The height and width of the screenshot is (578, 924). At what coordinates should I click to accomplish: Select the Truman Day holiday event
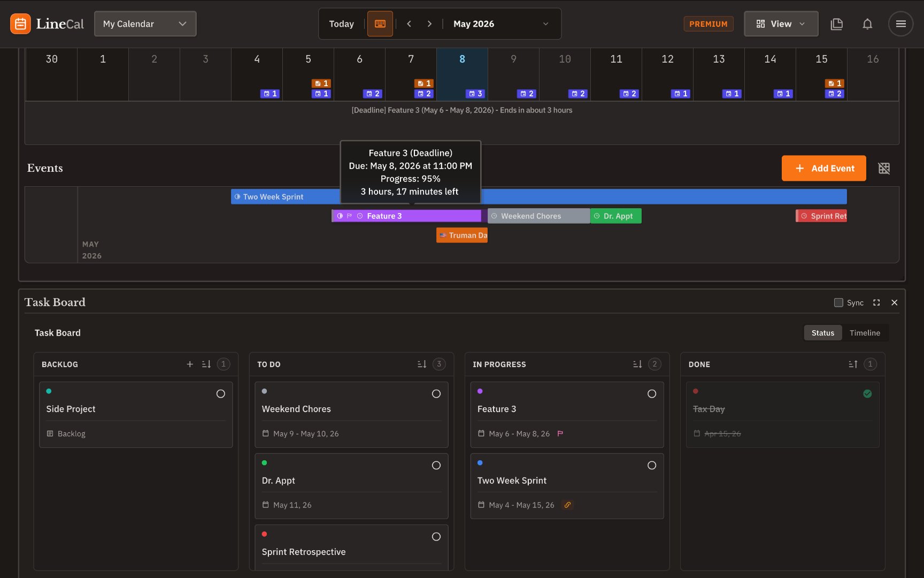462,235
